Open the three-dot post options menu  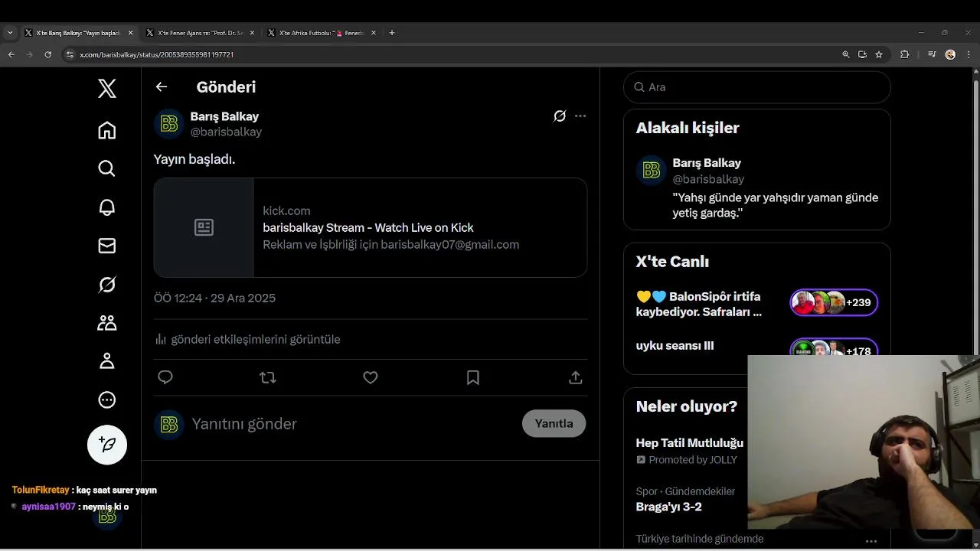[580, 116]
